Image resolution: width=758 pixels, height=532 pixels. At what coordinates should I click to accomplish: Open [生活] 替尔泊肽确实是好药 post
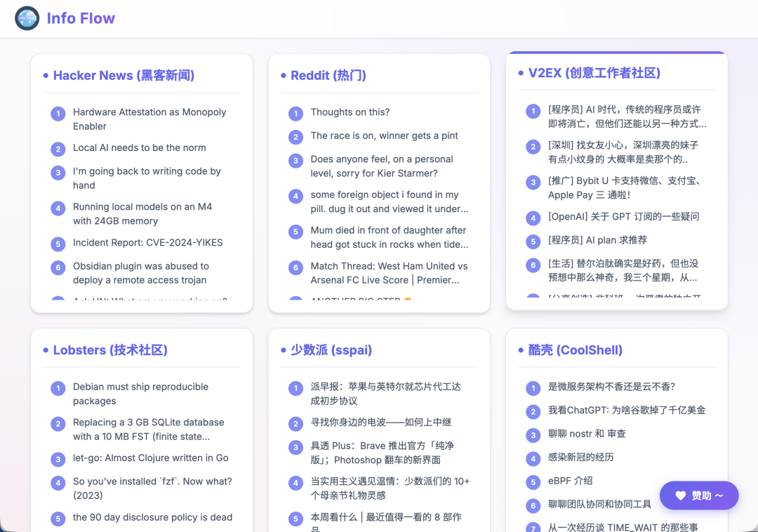pos(623,271)
